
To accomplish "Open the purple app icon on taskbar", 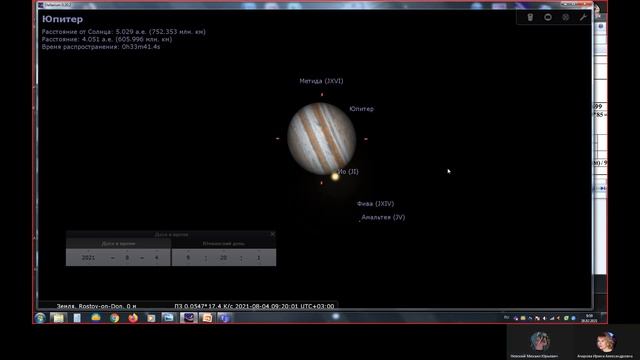I will pyautogui.click(x=224, y=318).
